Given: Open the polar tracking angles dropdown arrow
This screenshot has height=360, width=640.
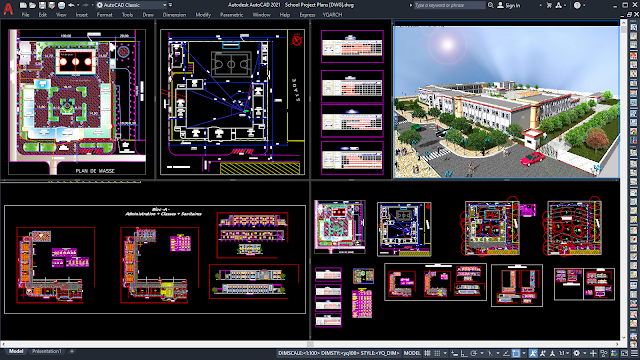Looking at the screenshot, I should (x=482, y=353).
